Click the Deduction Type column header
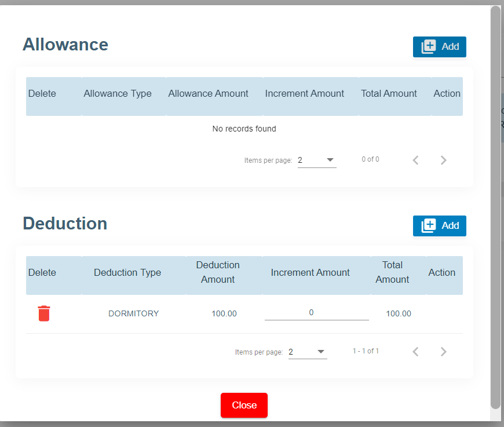 (127, 273)
